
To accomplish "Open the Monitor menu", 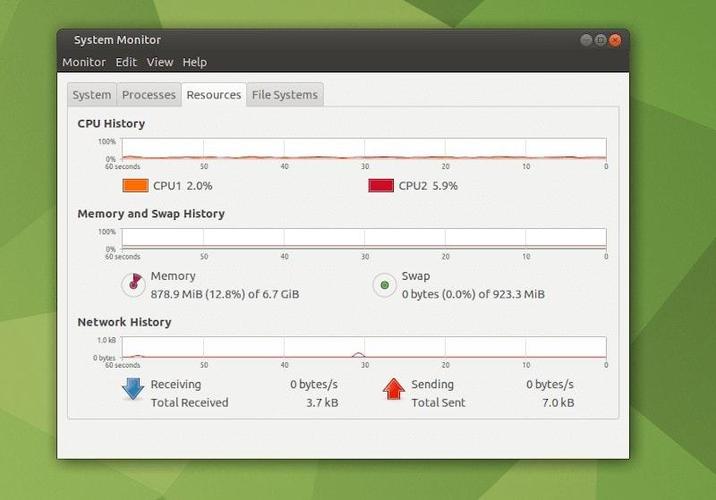I will pos(84,62).
